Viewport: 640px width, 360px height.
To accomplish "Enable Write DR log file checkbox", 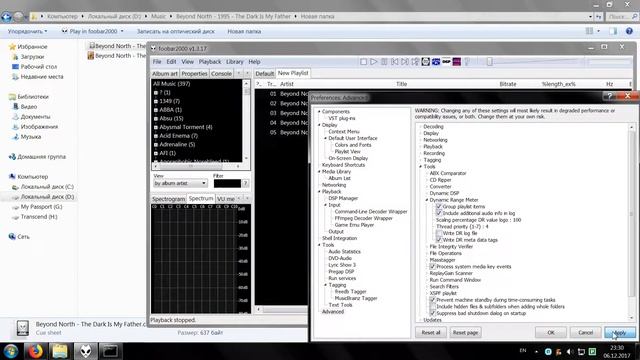I will (x=439, y=233).
